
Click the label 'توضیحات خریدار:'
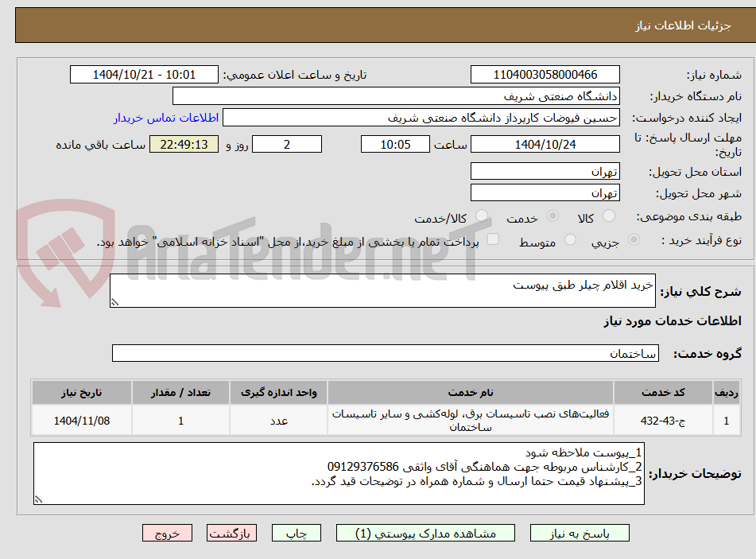[695, 474]
